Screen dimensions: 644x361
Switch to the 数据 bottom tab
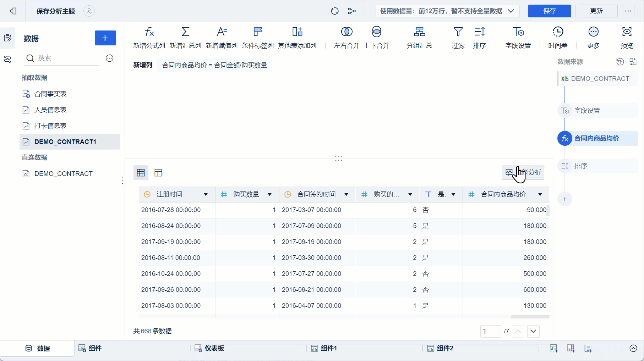point(38,348)
